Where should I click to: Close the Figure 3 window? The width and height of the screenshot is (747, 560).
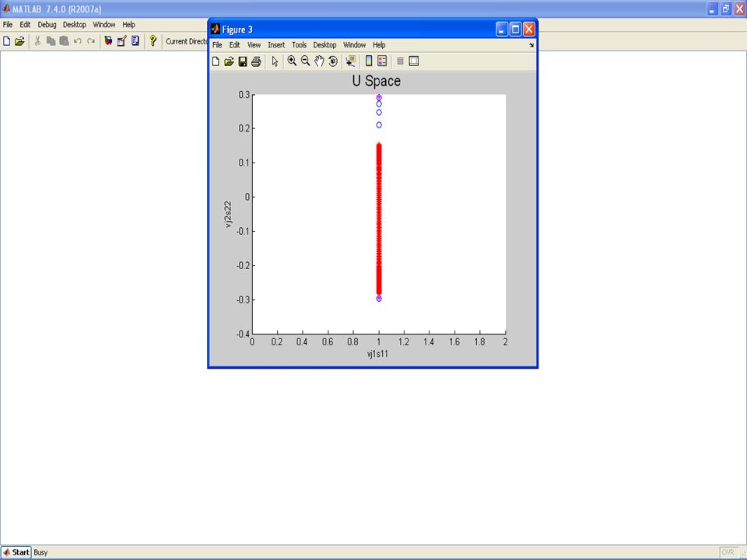tap(529, 30)
